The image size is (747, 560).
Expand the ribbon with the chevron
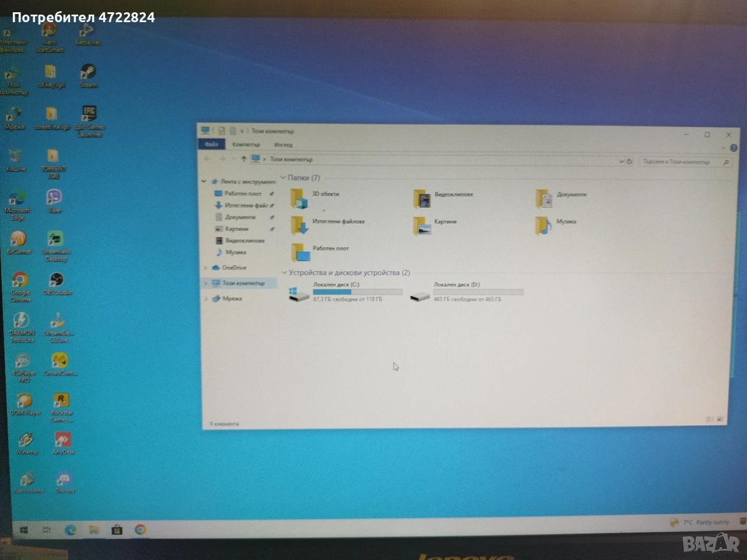pos(724,148)
